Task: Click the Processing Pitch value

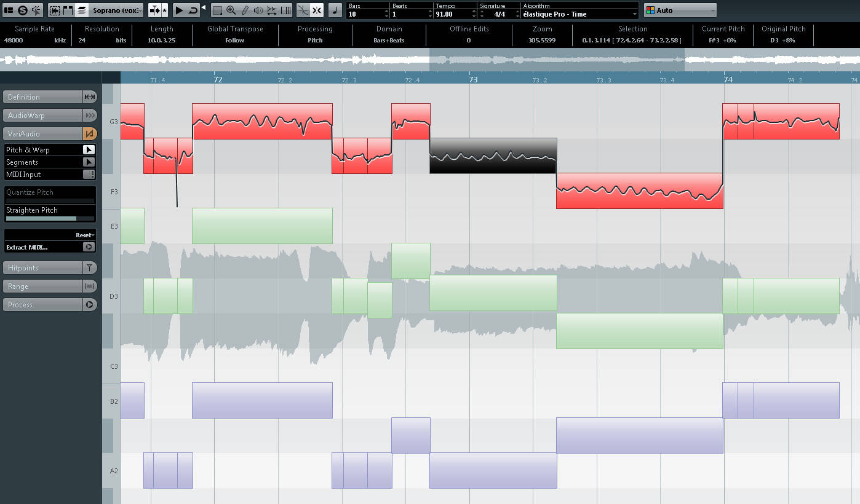Action: pyautogui.click(x=315, y=40)
